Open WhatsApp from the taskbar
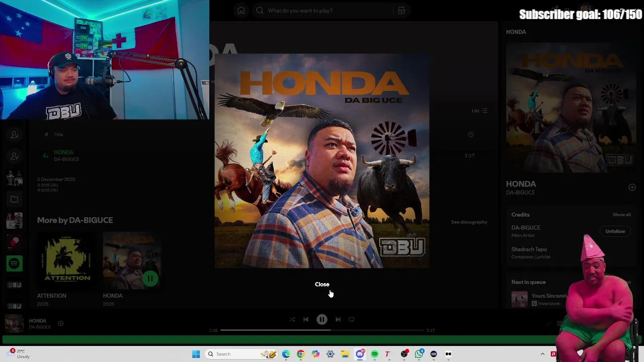The image size is (644, 362). tap(419, 354)
